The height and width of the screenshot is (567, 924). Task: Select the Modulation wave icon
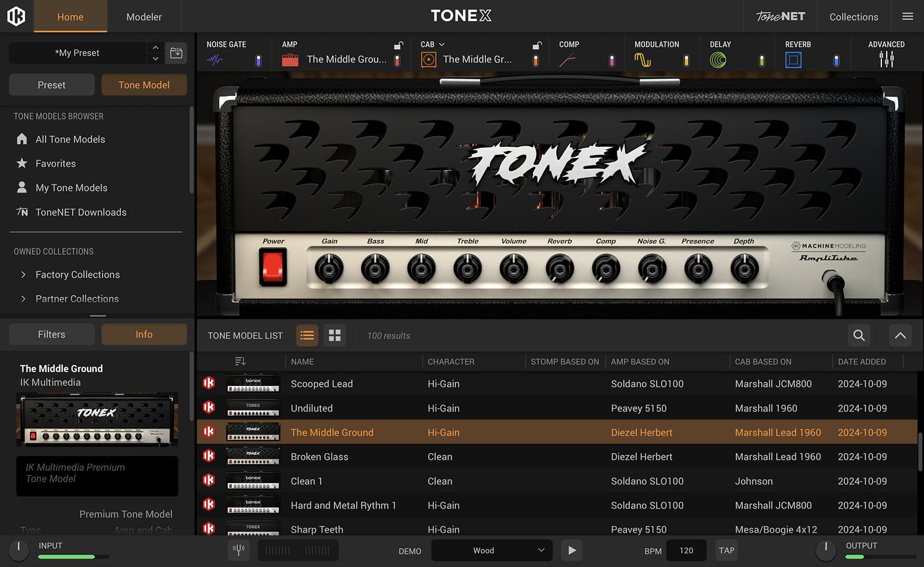pyautogui.click(x=642, y=60)
